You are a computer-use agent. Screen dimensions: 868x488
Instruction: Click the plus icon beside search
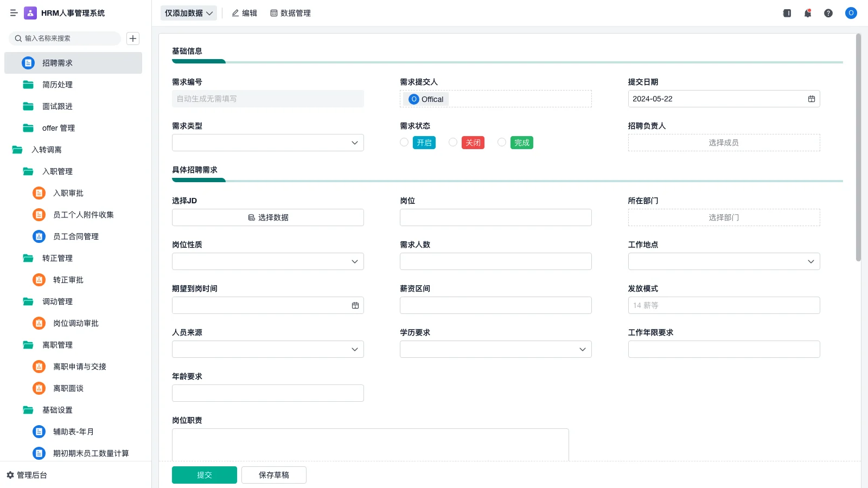[133, 38]
